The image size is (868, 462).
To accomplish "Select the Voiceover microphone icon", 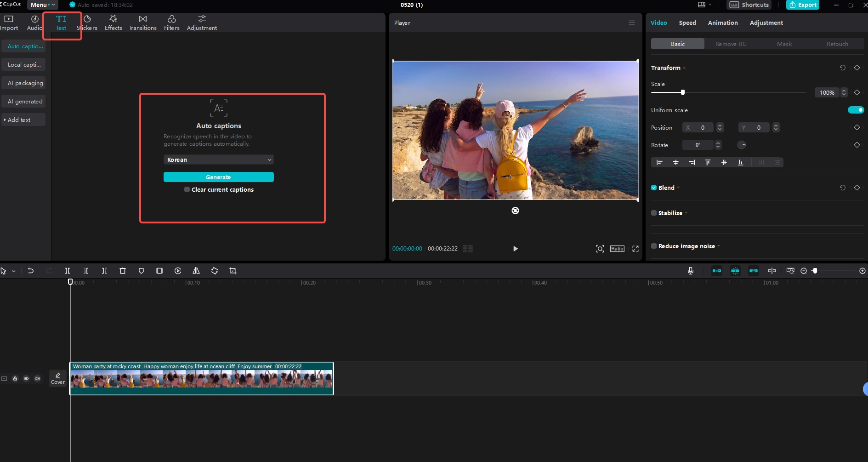I will (690, 271).
